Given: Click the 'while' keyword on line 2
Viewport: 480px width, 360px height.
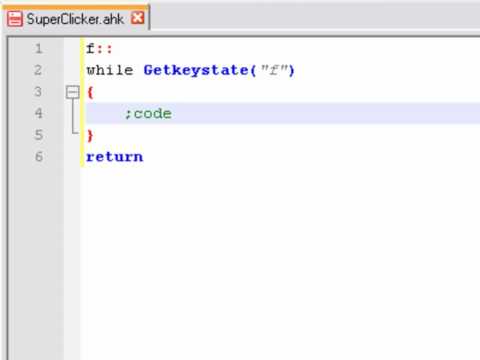Looking at the screenshot, I should click(x=110, y=70).
